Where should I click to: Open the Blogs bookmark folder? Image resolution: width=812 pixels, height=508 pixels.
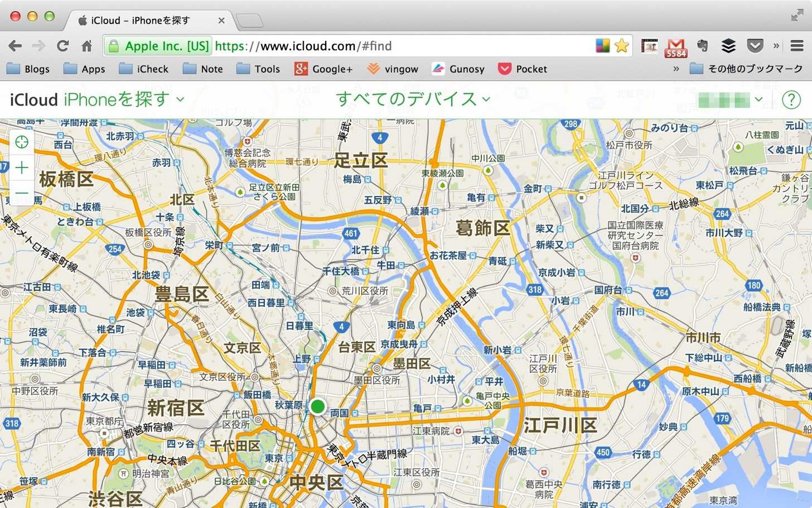(28, 69)
